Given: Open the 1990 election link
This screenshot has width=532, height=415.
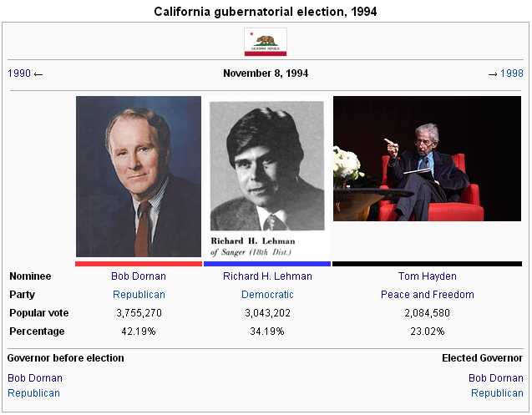Looking at the screenshot, I should click(x=19, y=73).
